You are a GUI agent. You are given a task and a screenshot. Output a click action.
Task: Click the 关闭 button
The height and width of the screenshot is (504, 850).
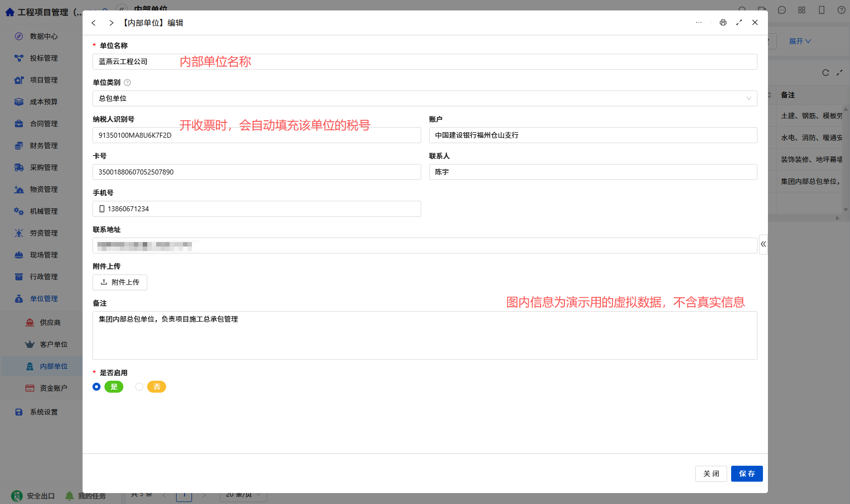[711, 474]
